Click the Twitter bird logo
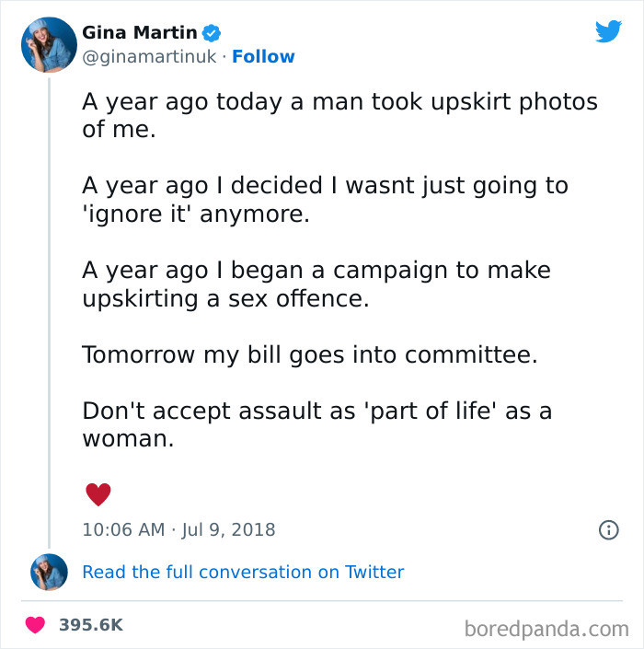 point(608,32)
